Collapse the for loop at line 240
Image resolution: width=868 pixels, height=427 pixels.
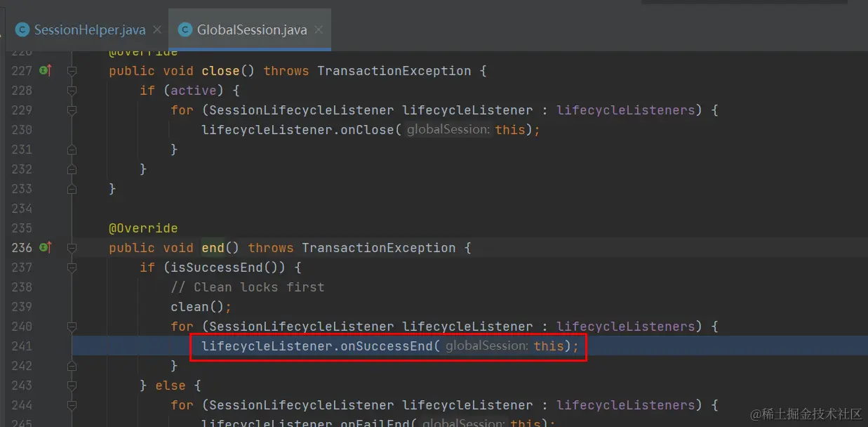[x=72, y=327]
